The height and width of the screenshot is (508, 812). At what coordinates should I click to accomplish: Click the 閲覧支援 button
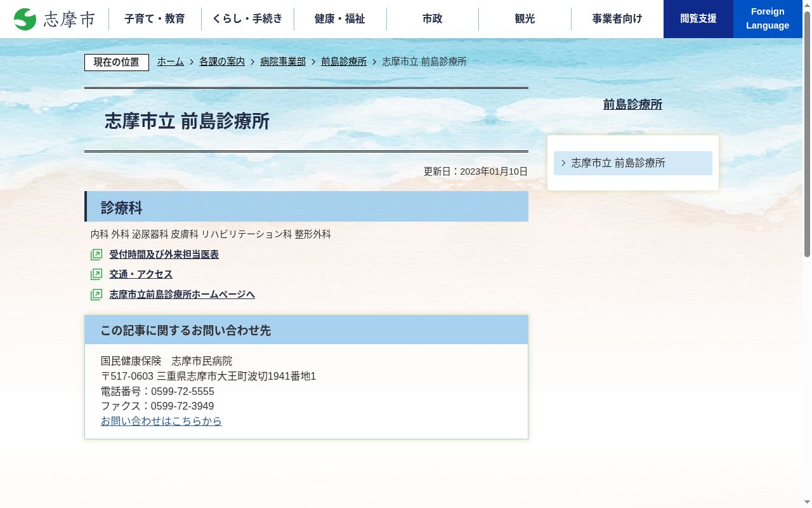click(x=698, y=19)
